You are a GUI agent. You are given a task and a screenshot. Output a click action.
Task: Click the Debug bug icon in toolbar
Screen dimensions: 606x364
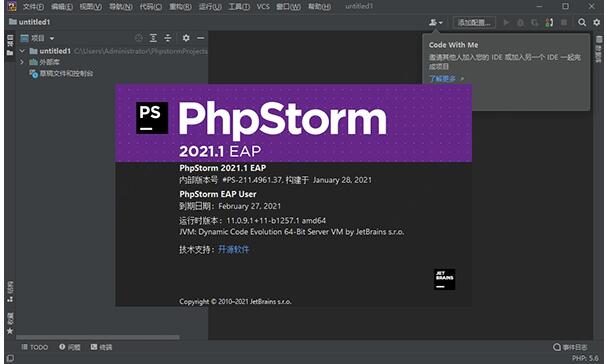(520, 22)
